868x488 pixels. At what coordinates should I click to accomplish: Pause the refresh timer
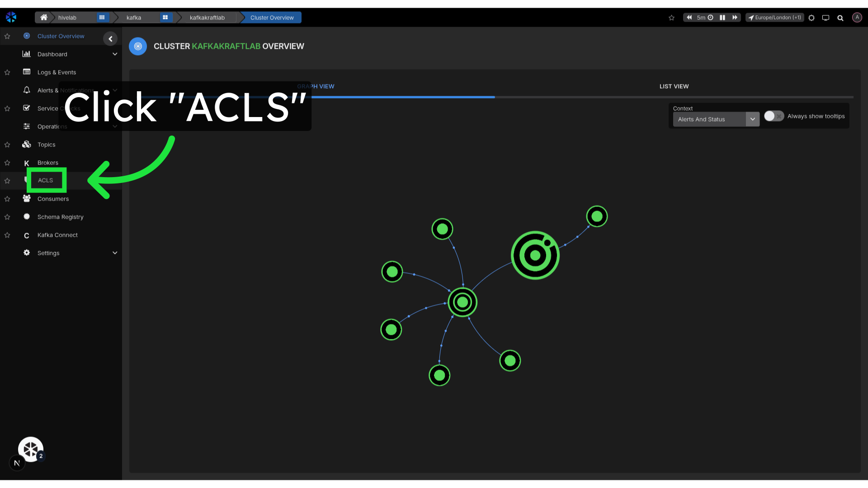point(722,17)
